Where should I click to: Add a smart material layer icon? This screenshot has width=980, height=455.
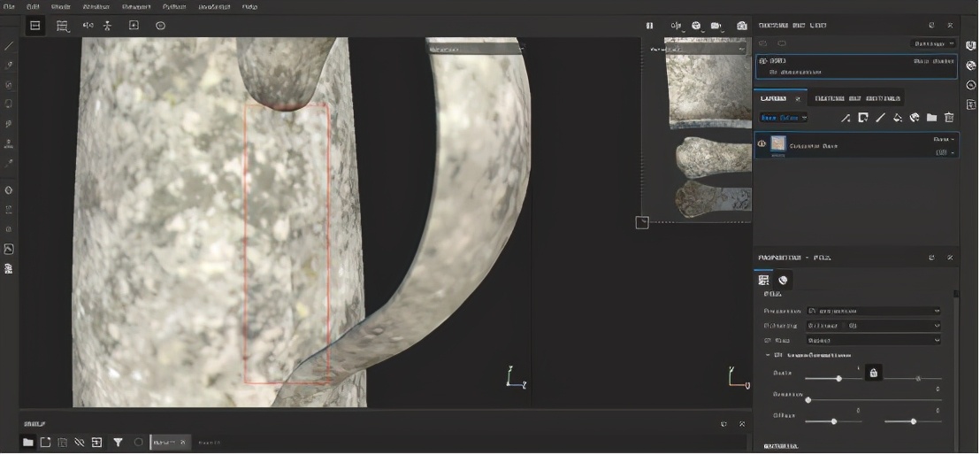click(915, 118)
